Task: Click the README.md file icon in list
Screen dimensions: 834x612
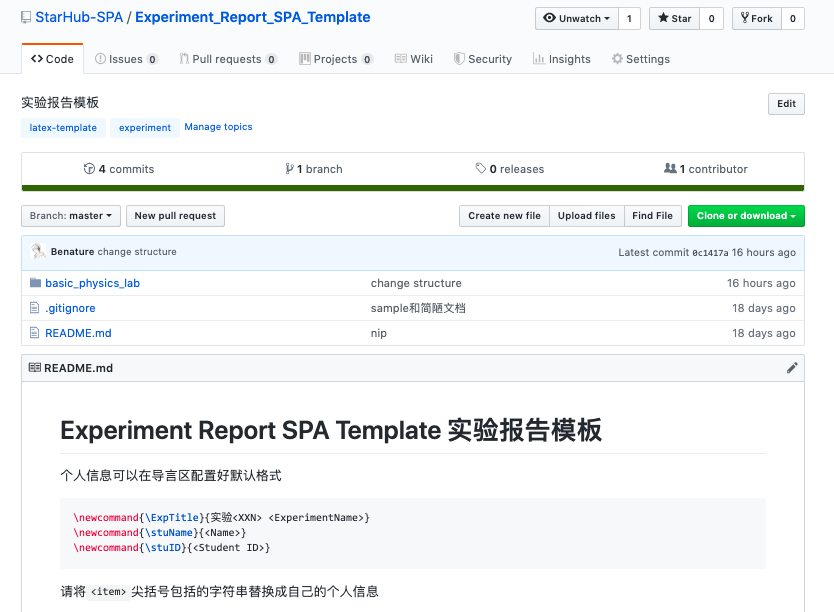Action: 36,333
